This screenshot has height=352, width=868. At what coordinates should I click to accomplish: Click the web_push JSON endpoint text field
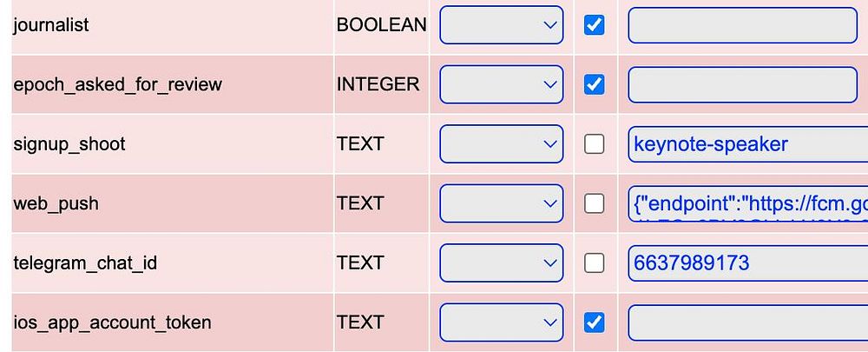pos(748,204)
